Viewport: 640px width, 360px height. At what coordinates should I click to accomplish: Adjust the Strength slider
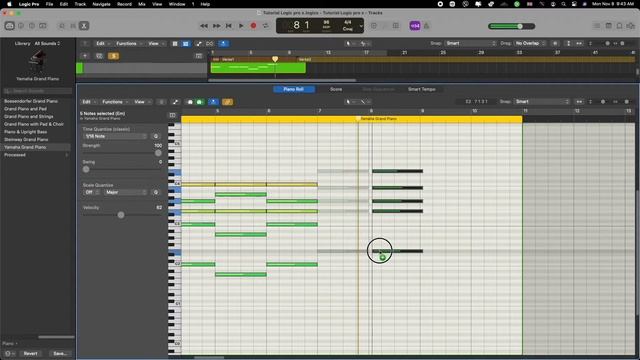coord(122,153)
